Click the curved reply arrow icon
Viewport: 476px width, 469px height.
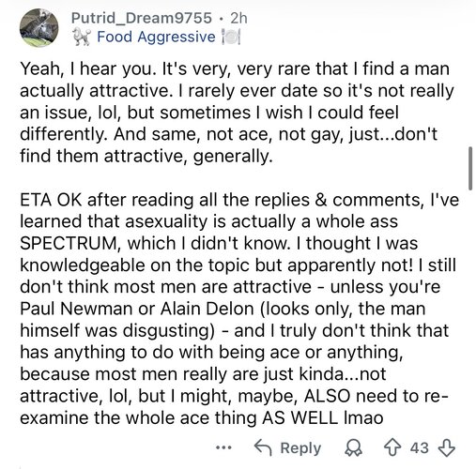pos(263,447)
